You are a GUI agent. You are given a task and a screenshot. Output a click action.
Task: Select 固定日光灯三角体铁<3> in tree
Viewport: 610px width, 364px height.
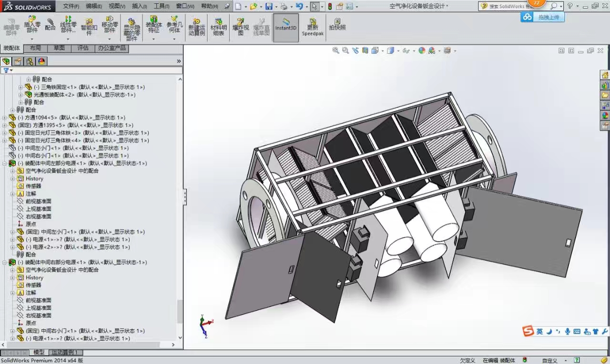[x=83, y=133]
